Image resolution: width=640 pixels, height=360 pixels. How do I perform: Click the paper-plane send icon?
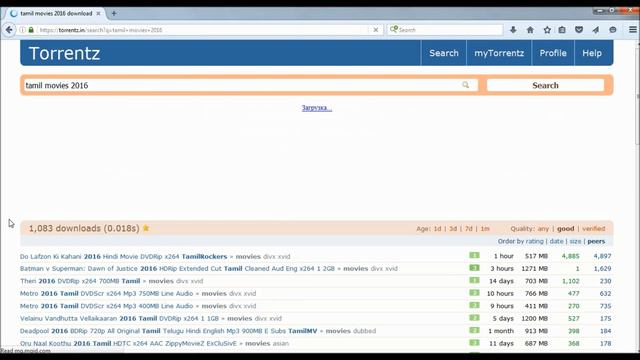click(x=596, y=30)
